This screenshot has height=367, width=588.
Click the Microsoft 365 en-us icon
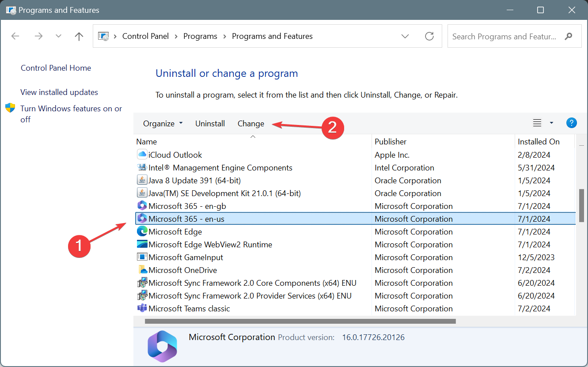tap(142, 219)
